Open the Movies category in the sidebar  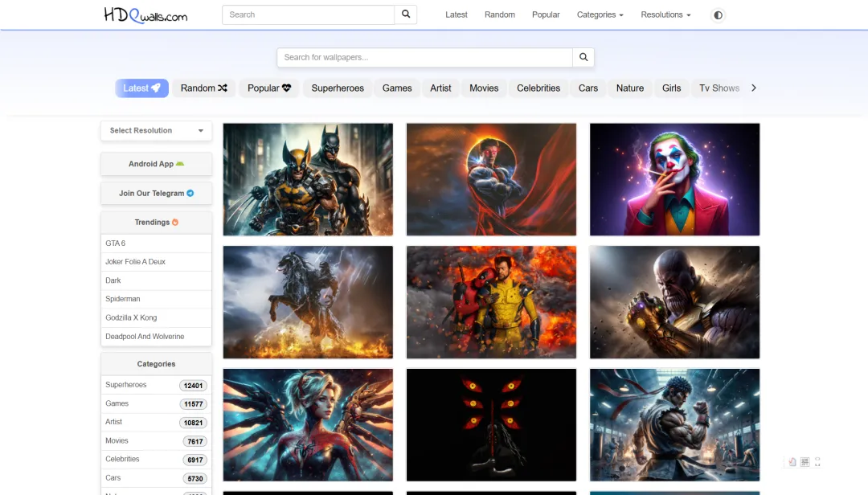[117, 440]
